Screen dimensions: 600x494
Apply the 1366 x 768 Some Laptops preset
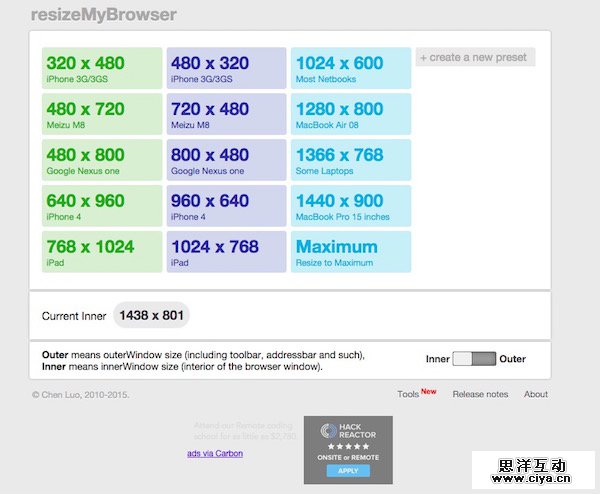coord(351,160)
